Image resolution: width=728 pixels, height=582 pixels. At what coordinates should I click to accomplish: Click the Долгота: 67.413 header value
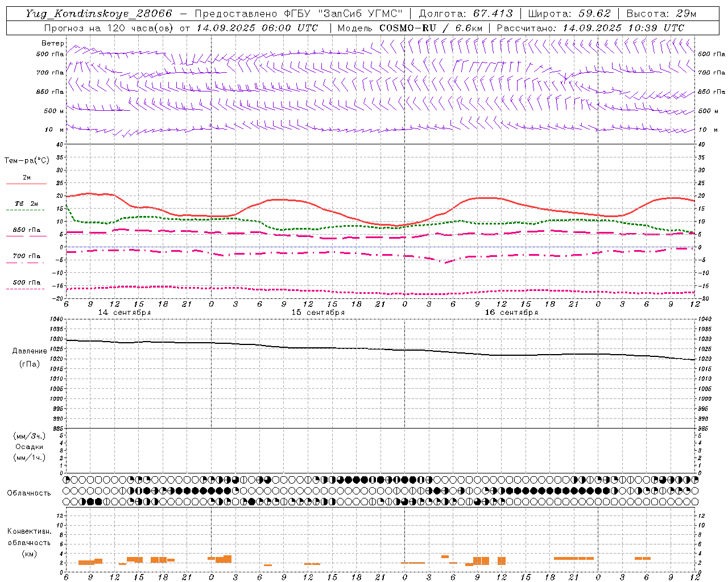[466, 14]
